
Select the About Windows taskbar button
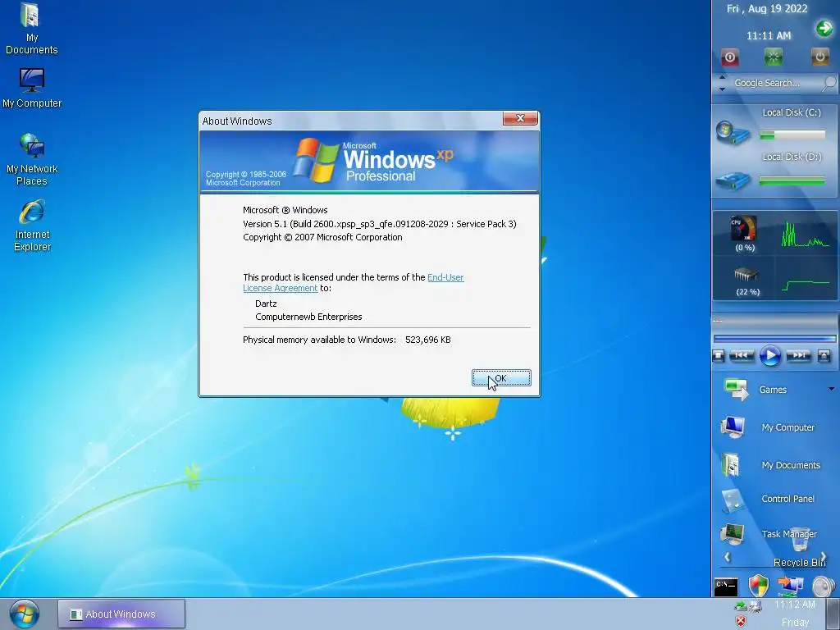[x=121, y=614]
